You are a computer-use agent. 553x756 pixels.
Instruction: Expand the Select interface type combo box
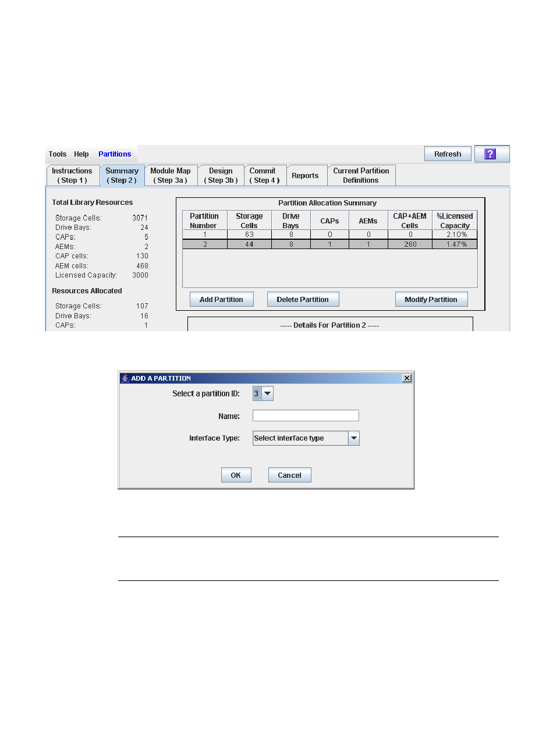[354, 438]
